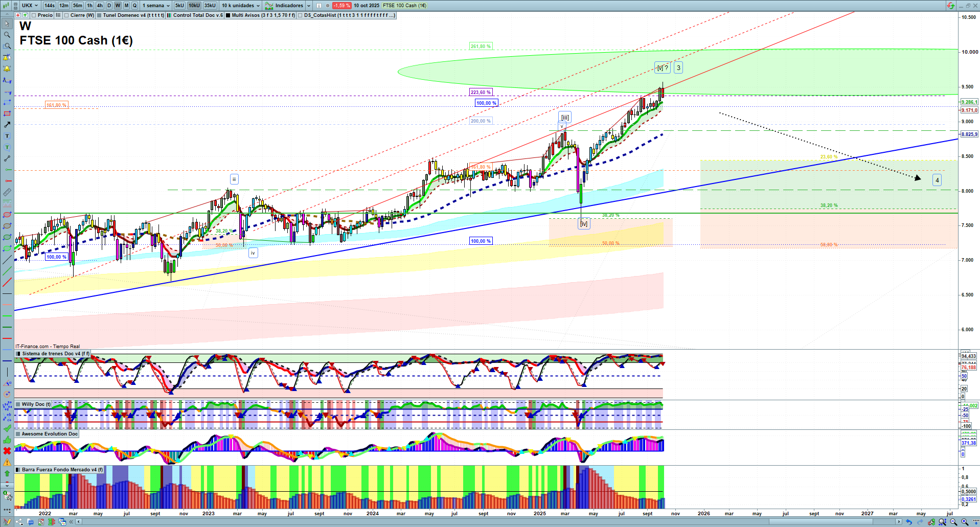Select the blue dashed rectangle tool
The height and width of the screenshot is (527, 980).
click(x=7, y=102)
